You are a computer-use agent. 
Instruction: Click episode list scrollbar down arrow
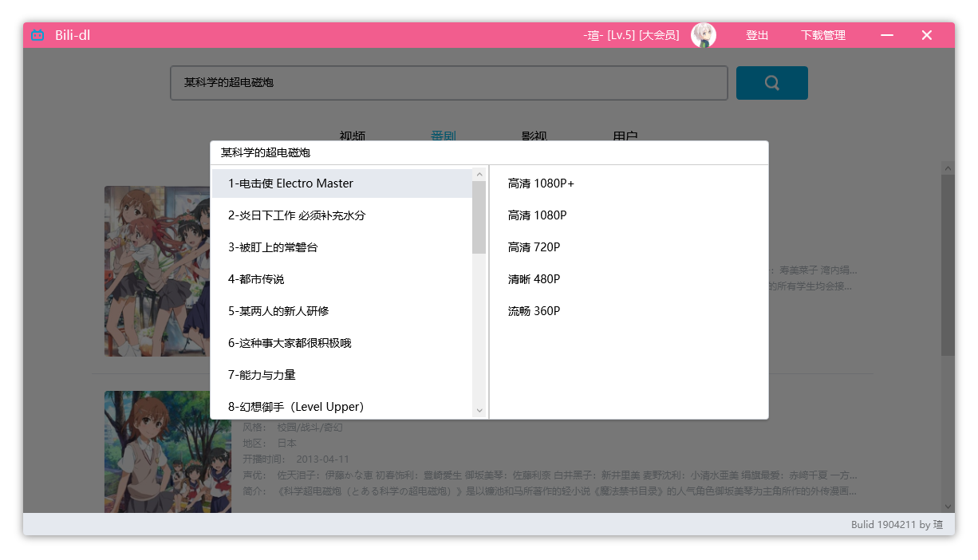(479, 410)
